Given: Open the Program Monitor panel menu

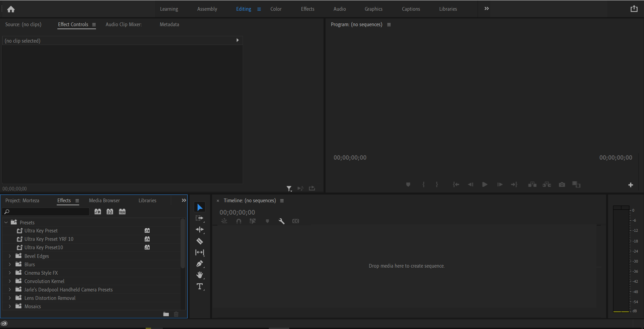Looking at the screenshot, I should [389, 25].
